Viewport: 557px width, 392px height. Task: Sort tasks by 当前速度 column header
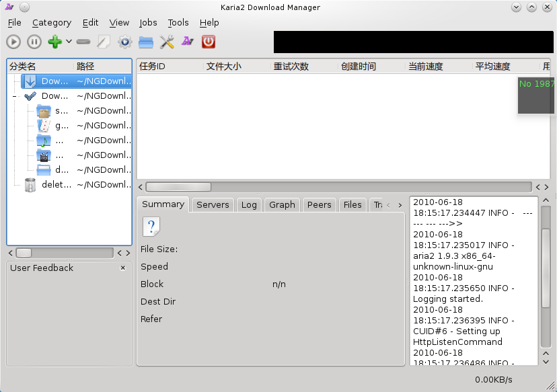439,67
